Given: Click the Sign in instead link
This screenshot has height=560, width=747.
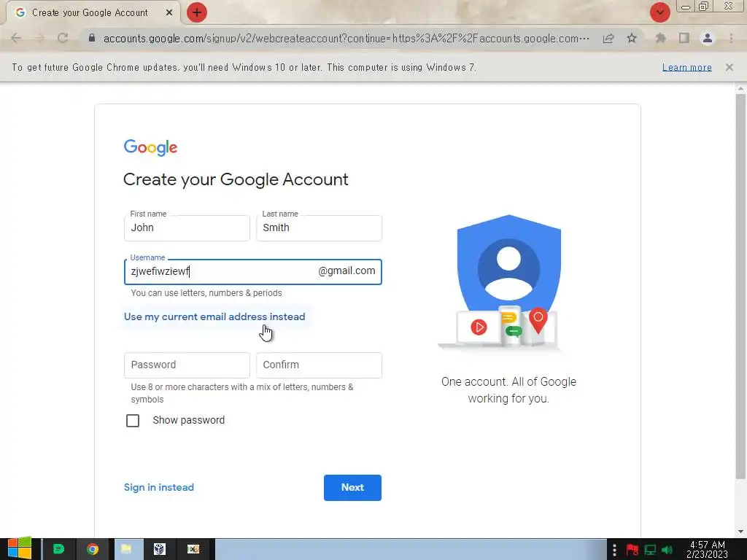Looking at the screenshot, I should pyautogui.click(x=158, y=487).
